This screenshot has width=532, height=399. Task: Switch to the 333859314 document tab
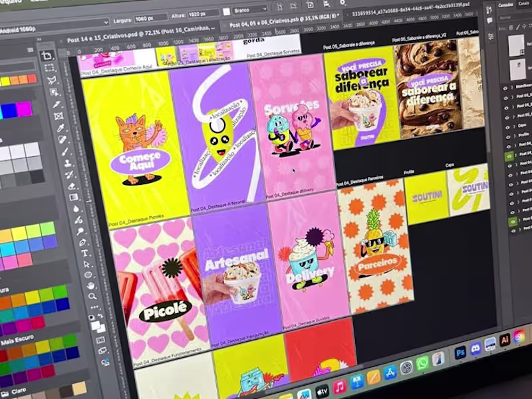point(410,9)
